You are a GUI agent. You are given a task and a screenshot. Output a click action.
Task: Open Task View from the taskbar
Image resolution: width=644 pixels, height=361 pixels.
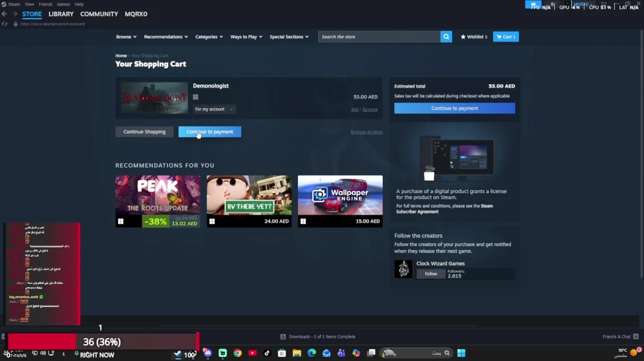(371, 353)
